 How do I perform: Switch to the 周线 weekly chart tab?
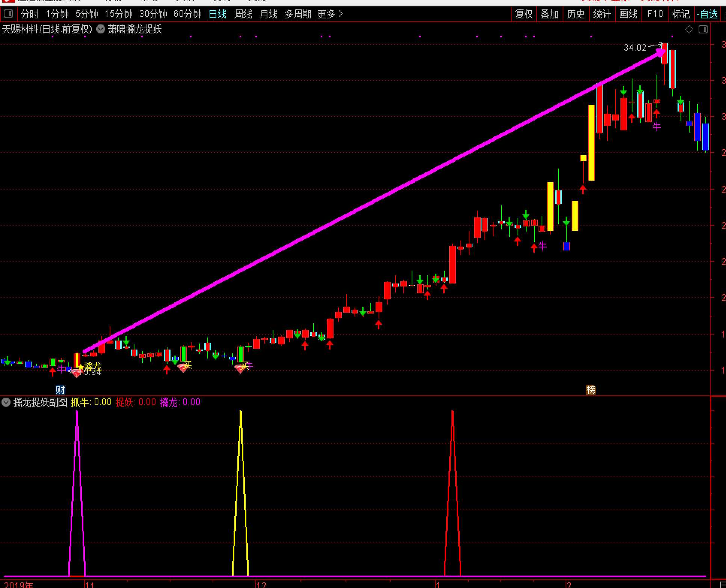pyautogui.click(x=243, y=14)
